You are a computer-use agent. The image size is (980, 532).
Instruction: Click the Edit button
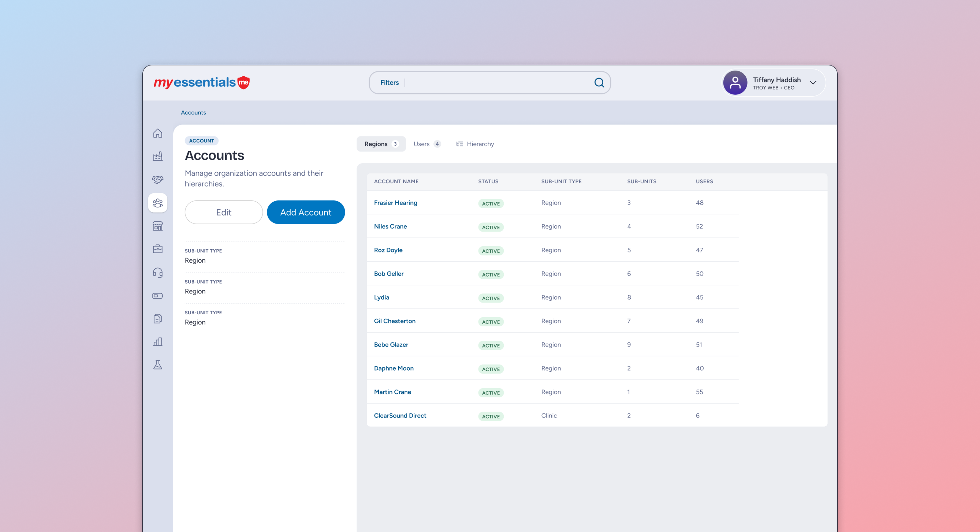pos(223,212)
